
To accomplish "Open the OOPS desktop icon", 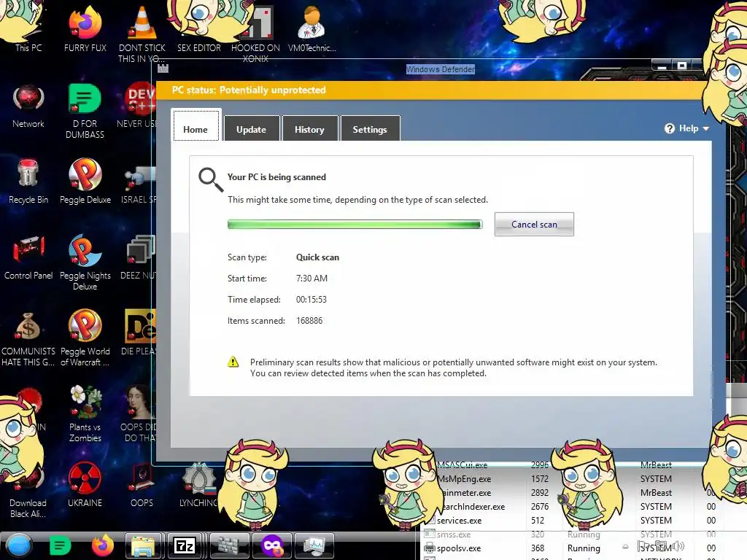I will (x=142, y=484).
